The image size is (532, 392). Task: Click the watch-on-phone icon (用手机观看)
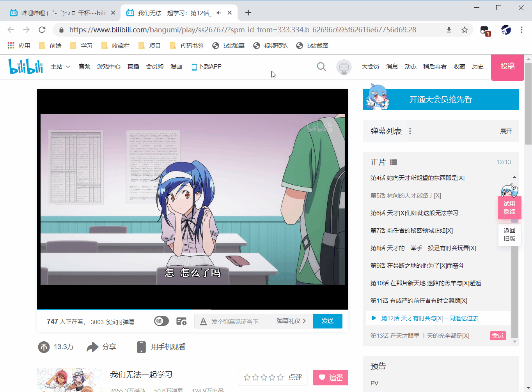point(141,347)
